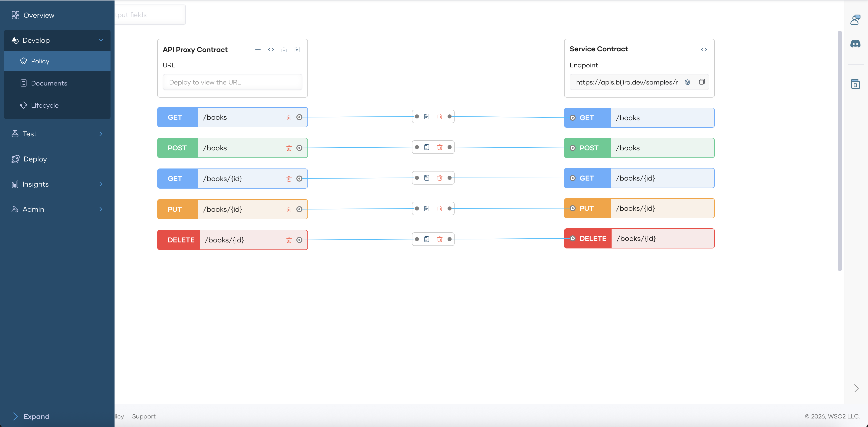This screenshot has width=868, height=427.
Task: Open endpoint settings gear in Service Contract
Action: coord(687,82)
